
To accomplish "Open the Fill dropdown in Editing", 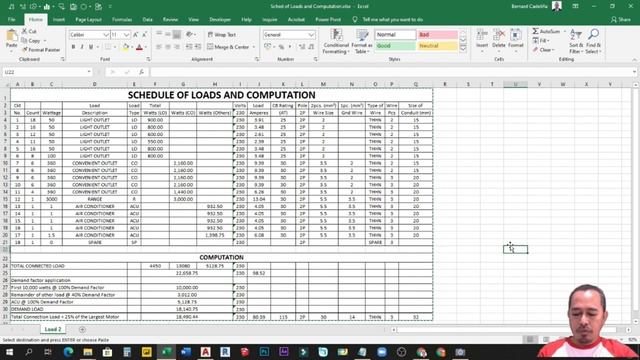I will coord(541,41).
